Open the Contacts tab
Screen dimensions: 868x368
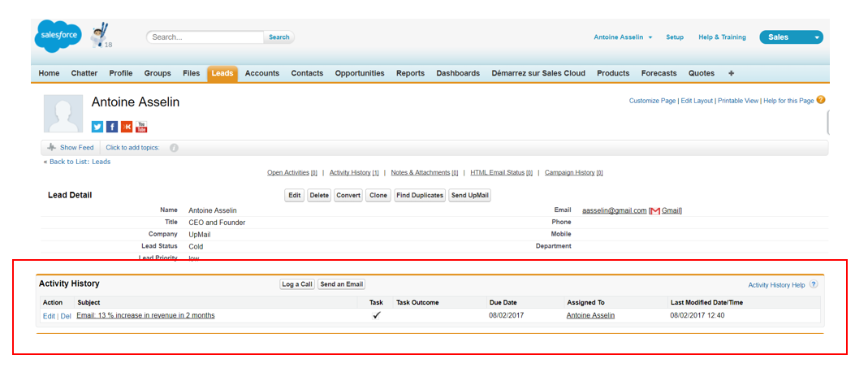tap(307, 73)
